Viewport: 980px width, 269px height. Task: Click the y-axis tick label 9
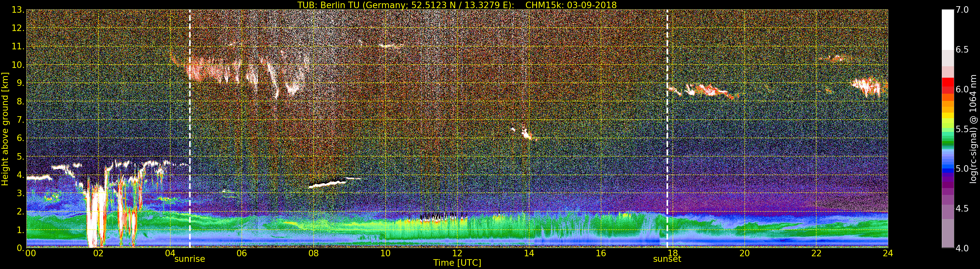(20, 83)
